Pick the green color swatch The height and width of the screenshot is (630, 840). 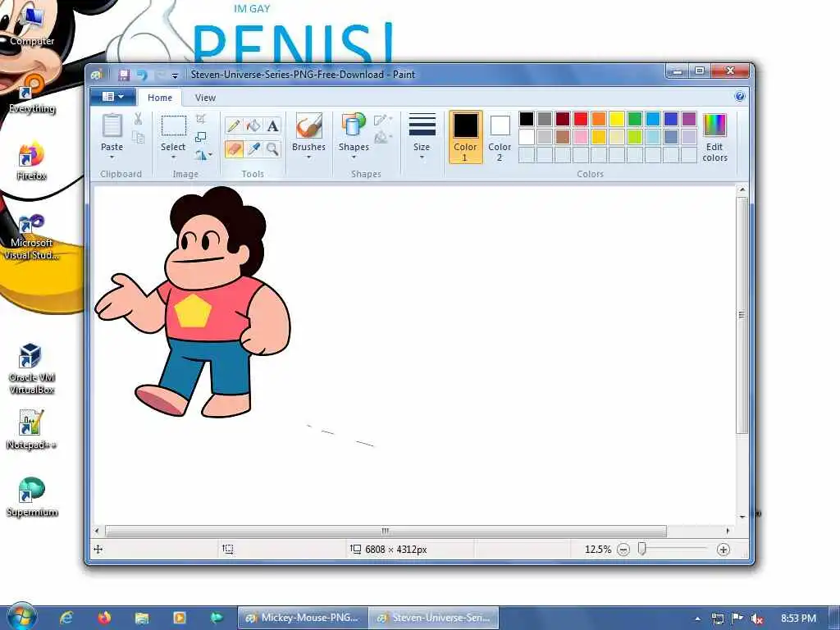coord(635,118)
